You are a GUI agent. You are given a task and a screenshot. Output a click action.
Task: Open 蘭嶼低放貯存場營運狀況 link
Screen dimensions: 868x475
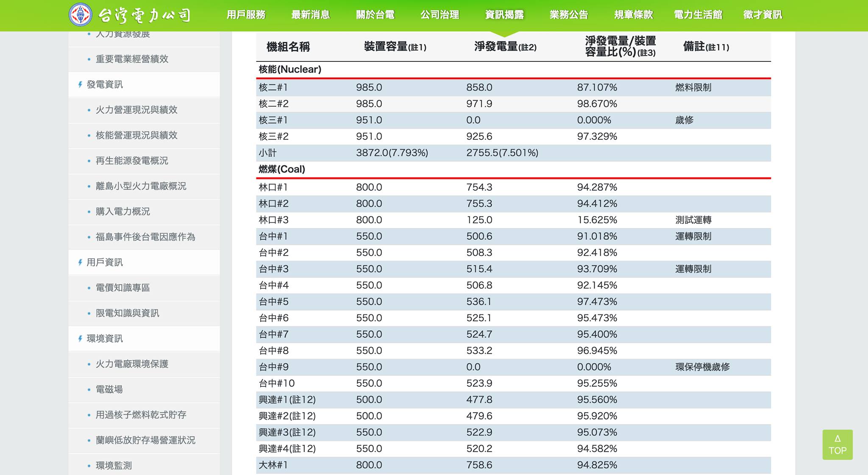point(145,440)
